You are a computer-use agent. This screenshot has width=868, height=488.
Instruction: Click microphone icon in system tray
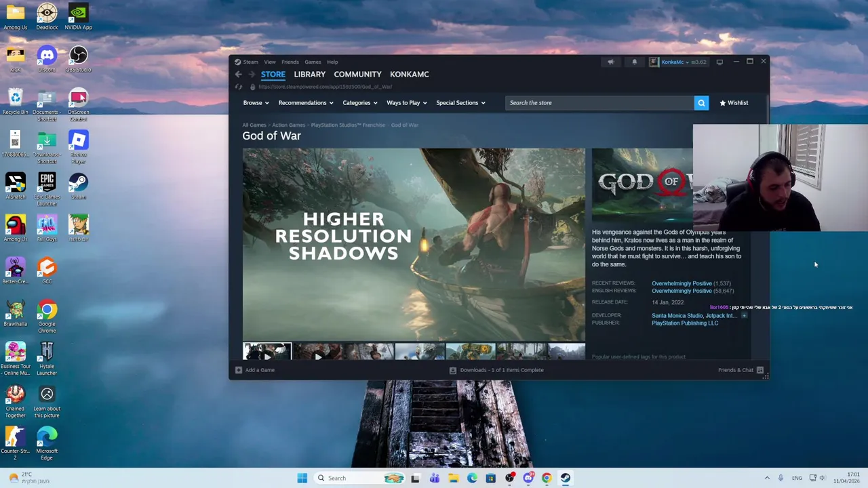point(781,478)
